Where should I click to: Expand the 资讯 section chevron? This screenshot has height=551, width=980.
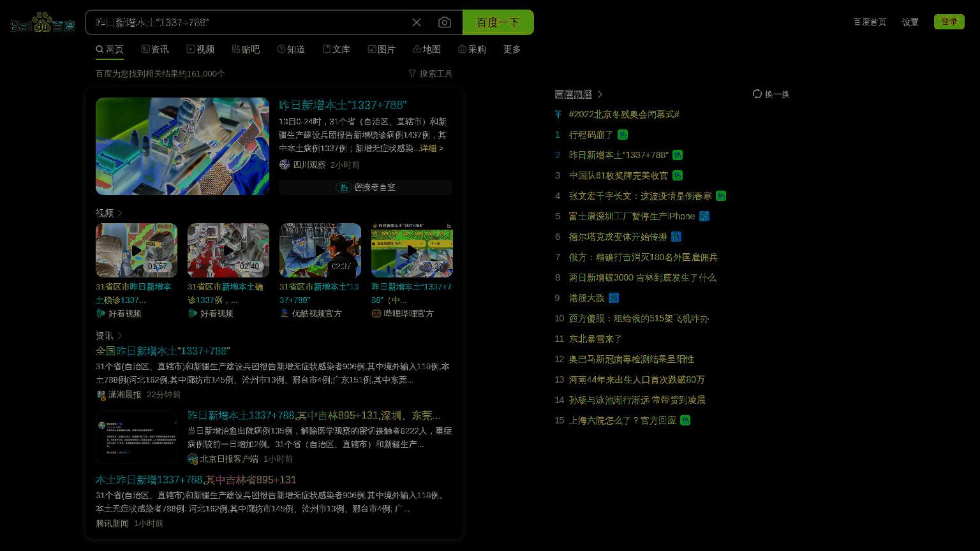(x=120, y=335)
